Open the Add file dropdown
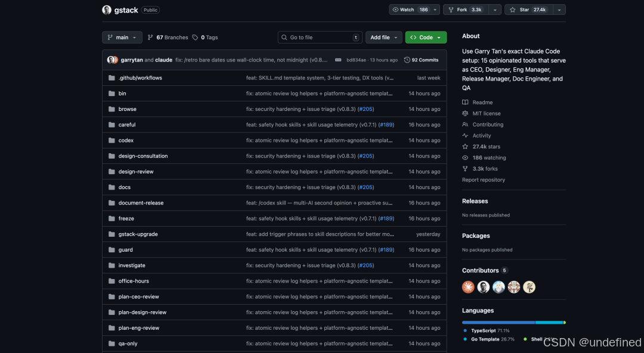 [x=383, y=38]
